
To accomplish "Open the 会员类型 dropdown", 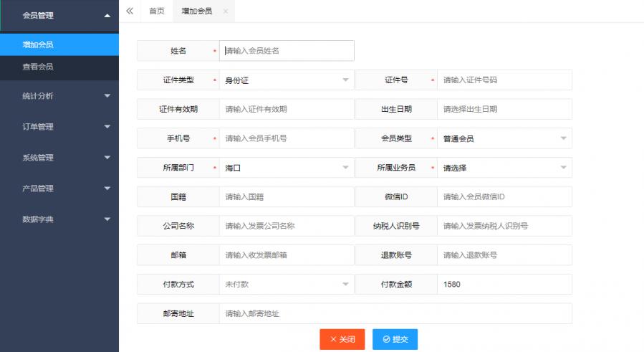I will click(504, 138).
